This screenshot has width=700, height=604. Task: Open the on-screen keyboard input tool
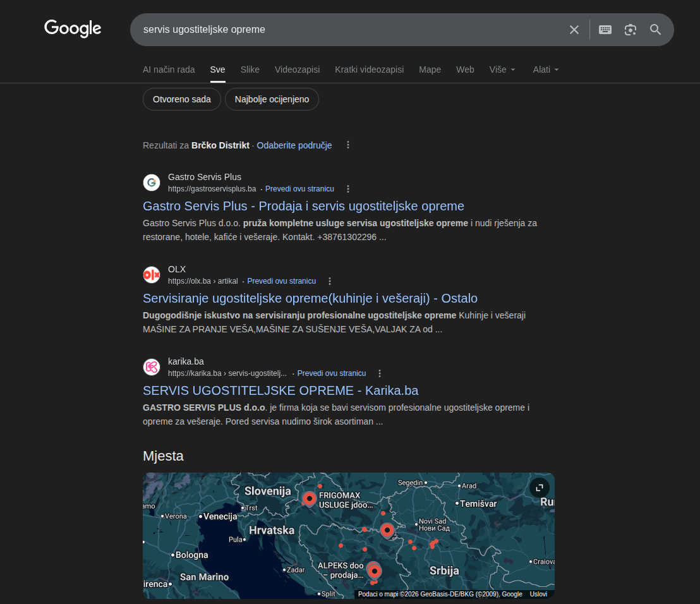[605, 30]
